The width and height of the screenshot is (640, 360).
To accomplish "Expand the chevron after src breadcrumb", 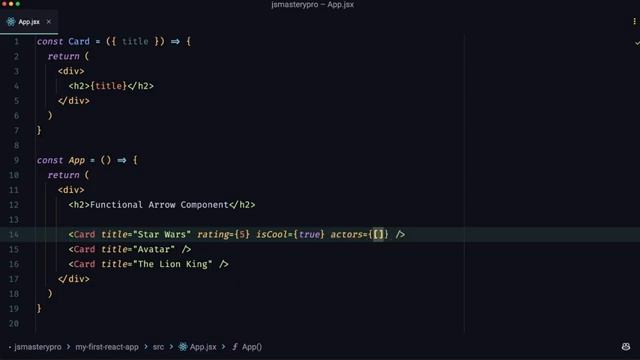I will click(171, 347).
